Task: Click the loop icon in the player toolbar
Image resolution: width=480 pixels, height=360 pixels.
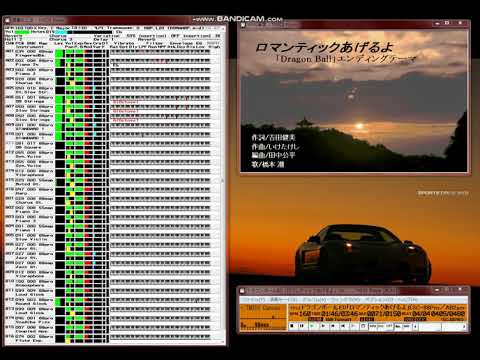Action: (363, 326)
